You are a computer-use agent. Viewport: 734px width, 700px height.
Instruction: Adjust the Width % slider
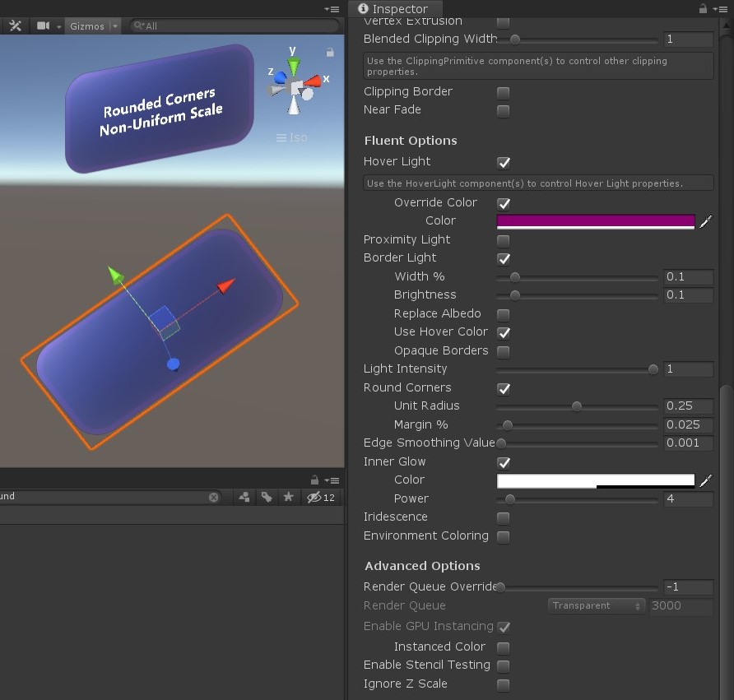click(577, 277)
